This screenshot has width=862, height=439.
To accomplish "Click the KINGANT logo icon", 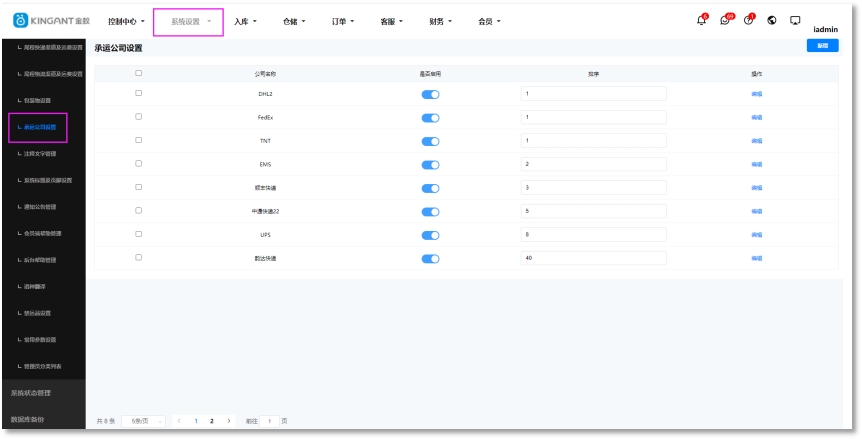I will point(20,20).
